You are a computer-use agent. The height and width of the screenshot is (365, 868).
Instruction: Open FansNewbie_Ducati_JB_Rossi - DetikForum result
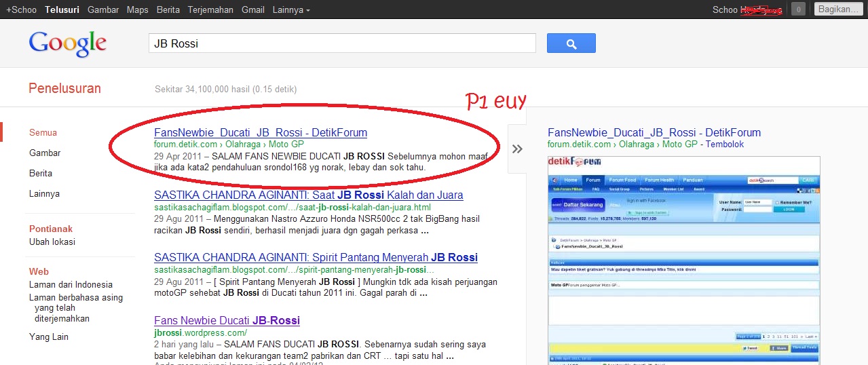pos(261,132)
